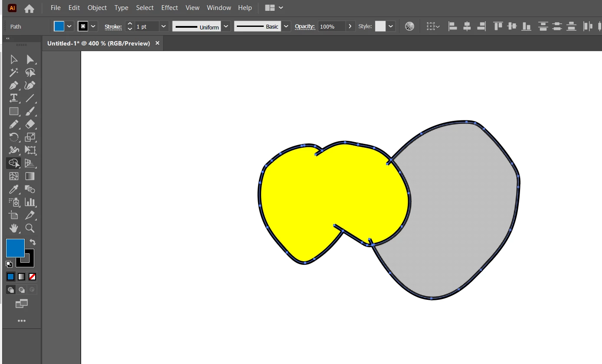
Task: Select the Perspective Grid tool
Action: [x=30, y=163]
